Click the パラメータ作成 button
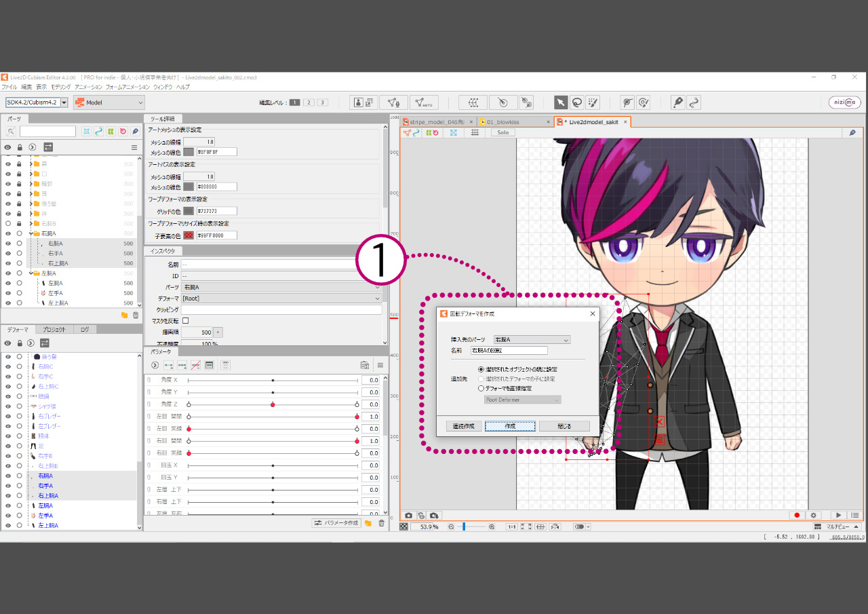 point(336,523)
